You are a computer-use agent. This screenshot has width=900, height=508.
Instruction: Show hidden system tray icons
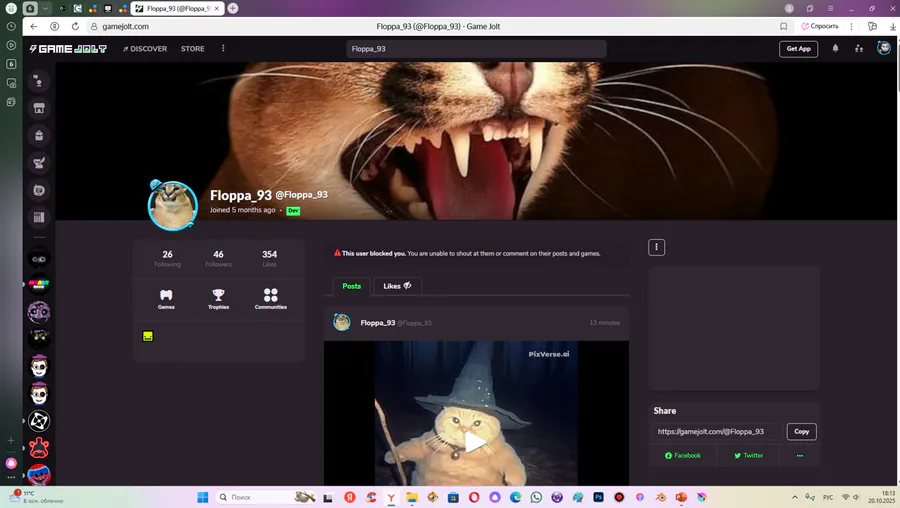click(x=794, y=497)
